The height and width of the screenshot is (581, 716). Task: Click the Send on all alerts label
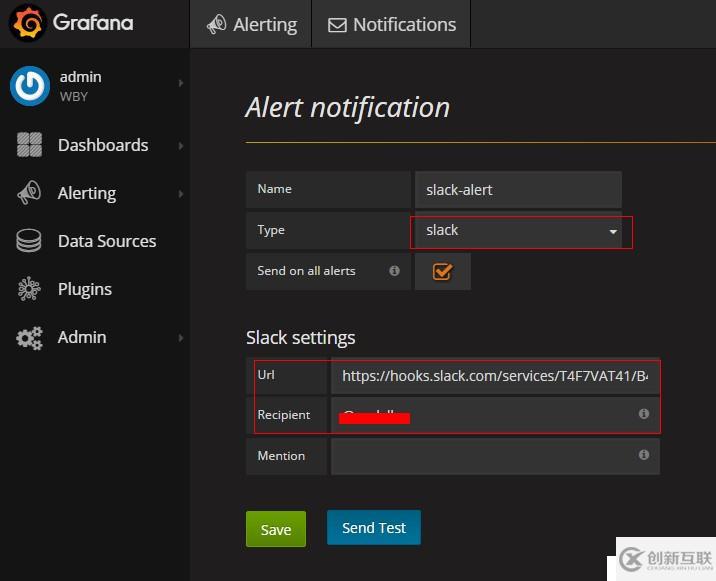click(x=306, y=271)
